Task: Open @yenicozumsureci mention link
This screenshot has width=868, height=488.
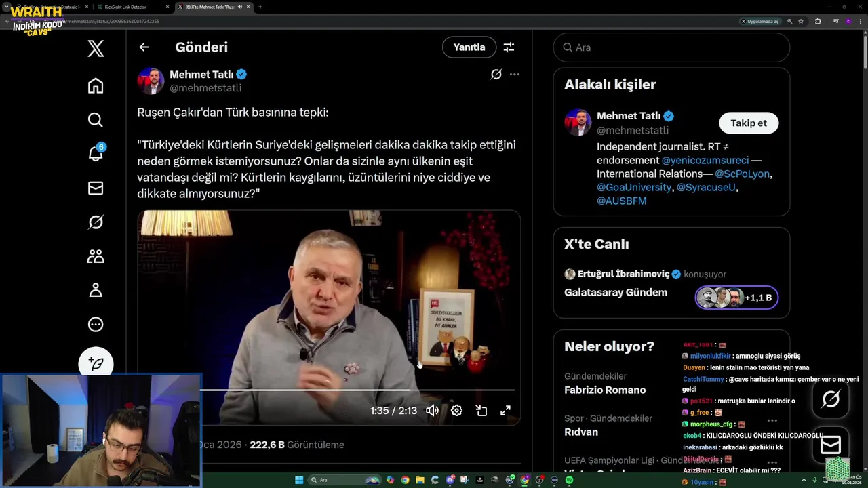Action: [x=705, y=160]
